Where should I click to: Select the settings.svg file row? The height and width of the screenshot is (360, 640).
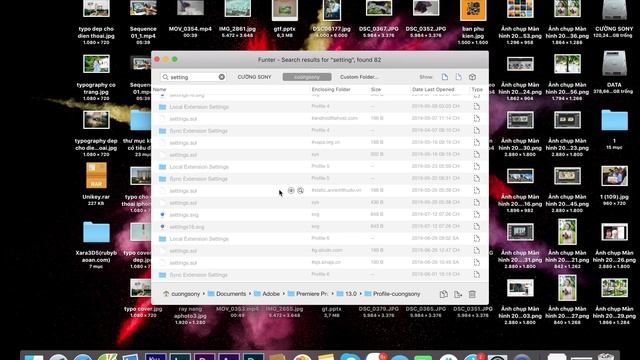320,215
